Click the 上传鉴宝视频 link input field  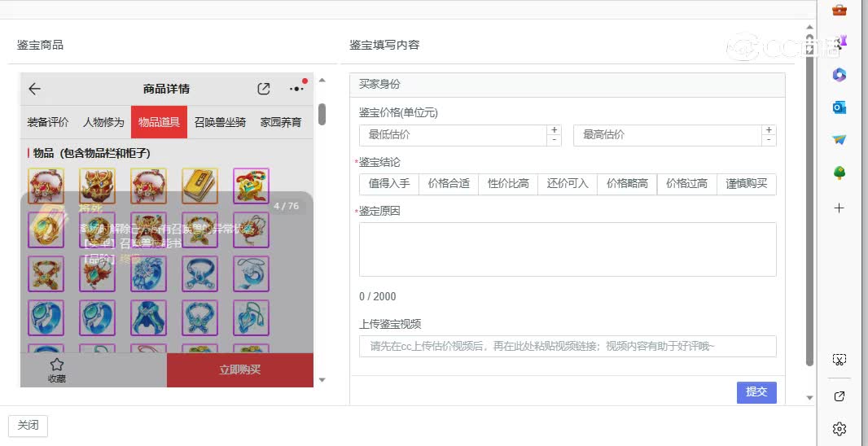coord(568,347)
